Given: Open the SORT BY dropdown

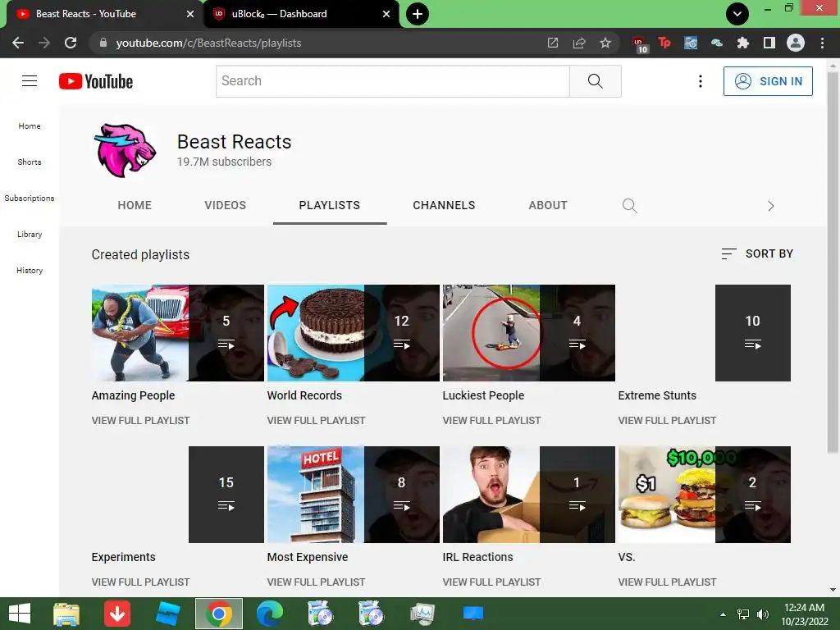Looking at the screenshot, I should (757, 254).
